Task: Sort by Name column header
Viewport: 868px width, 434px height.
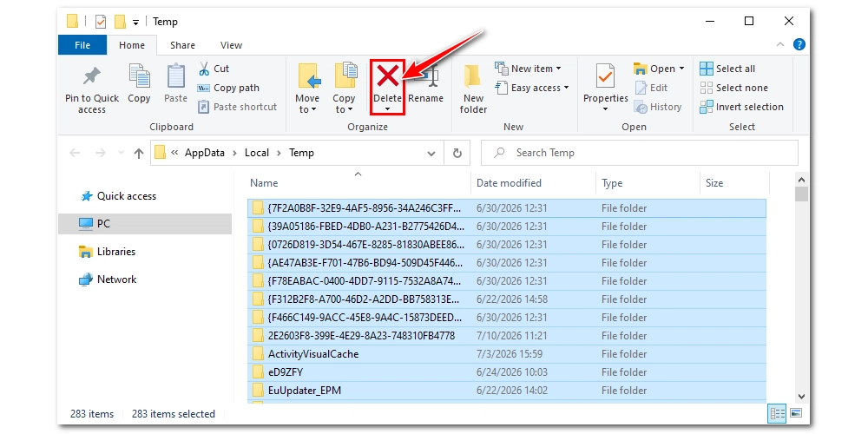Action: pyautogui.click(x=358, y=183)
